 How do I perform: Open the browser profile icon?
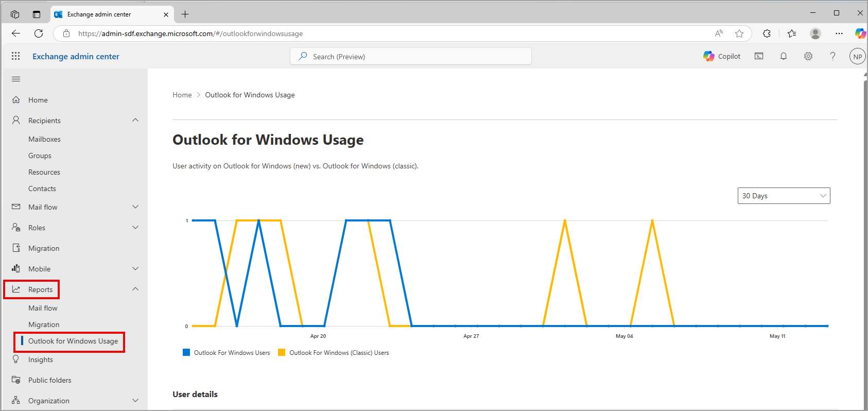[815, 33]
